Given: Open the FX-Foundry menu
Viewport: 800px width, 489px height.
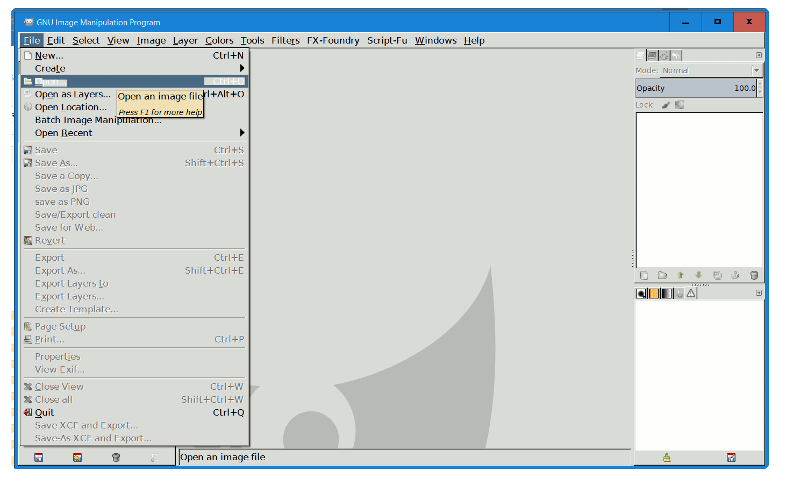Looking at the screenshot, I should (333, 40).
